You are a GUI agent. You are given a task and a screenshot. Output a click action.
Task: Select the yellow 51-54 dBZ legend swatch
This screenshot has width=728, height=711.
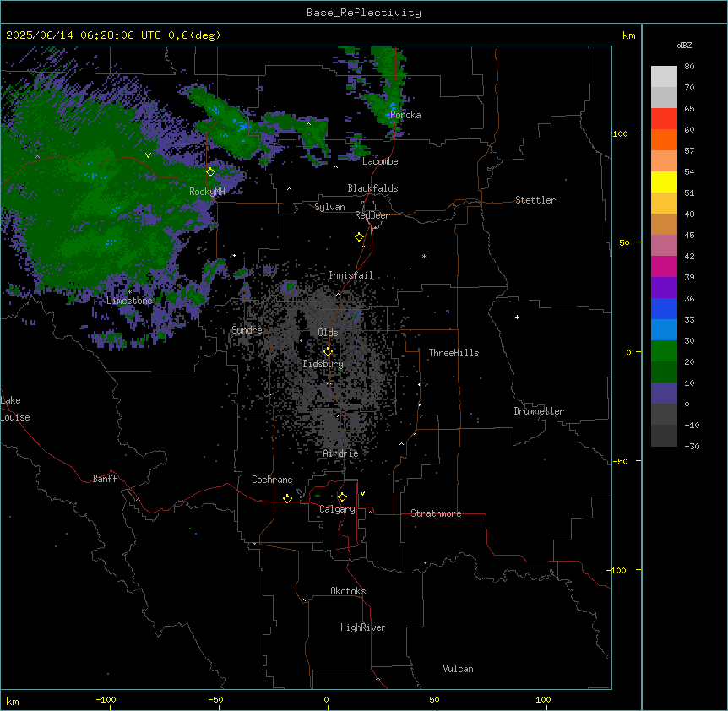coord(664,182)
